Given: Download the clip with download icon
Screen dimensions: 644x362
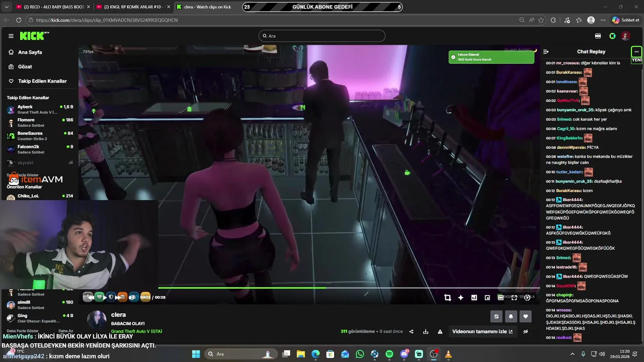Looking at the screenshot, I should pos(426,331).
